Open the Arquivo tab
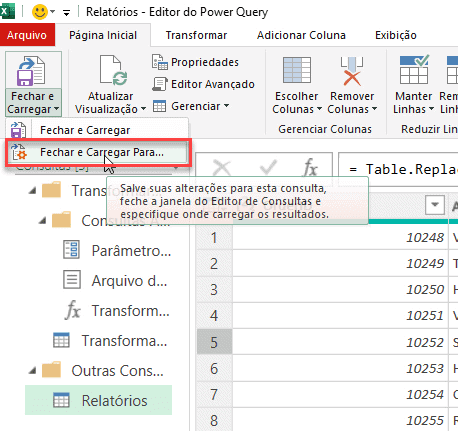This screenshot has width=458, height=431. [27, 35]
